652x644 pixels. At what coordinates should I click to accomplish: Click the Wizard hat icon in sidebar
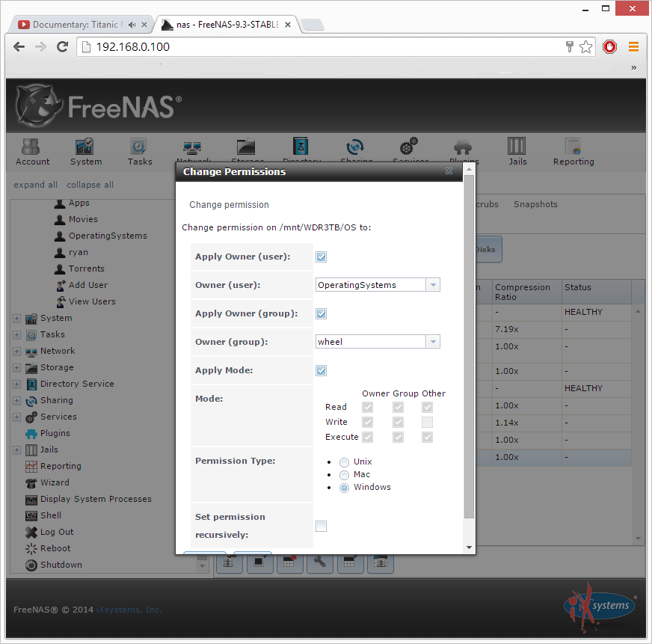click(31, 482)
